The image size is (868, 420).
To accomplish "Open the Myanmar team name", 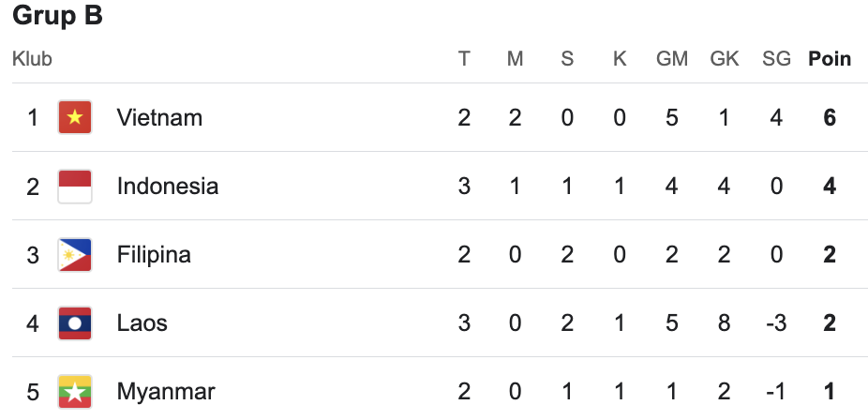I will (x=166, y=392).
